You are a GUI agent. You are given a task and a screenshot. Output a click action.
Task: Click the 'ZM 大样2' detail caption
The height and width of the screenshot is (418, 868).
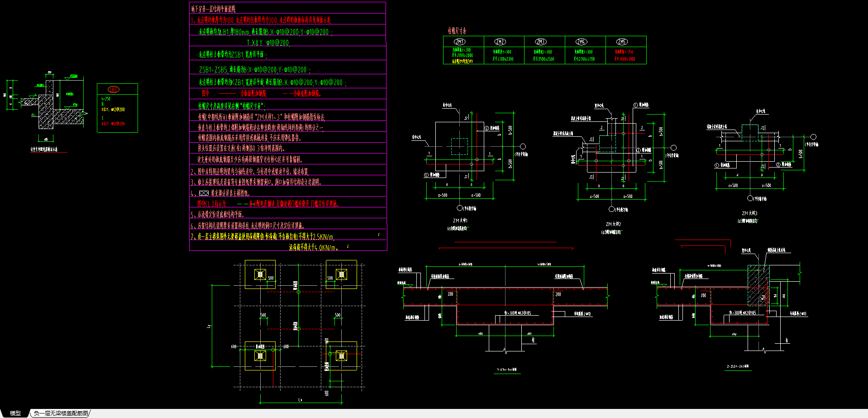613,224
